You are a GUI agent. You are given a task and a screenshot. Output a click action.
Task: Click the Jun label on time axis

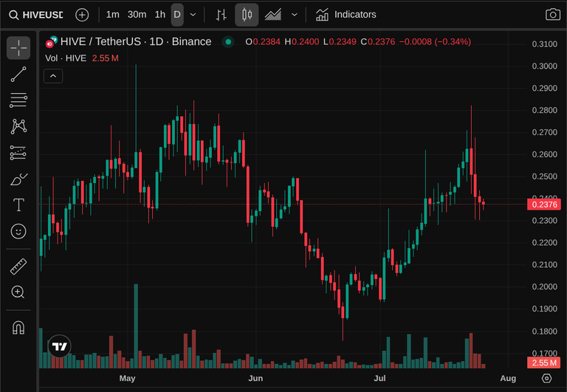click(255, 378)
